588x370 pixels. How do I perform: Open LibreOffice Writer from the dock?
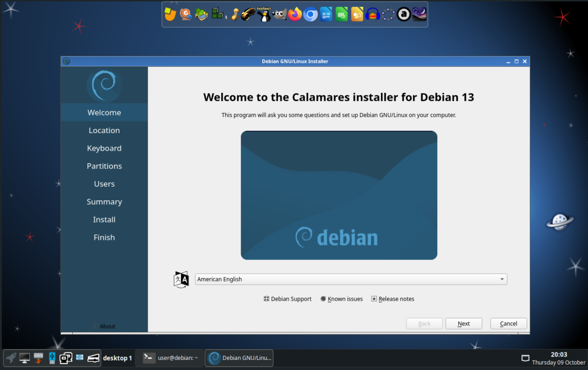tap(326, 14)
